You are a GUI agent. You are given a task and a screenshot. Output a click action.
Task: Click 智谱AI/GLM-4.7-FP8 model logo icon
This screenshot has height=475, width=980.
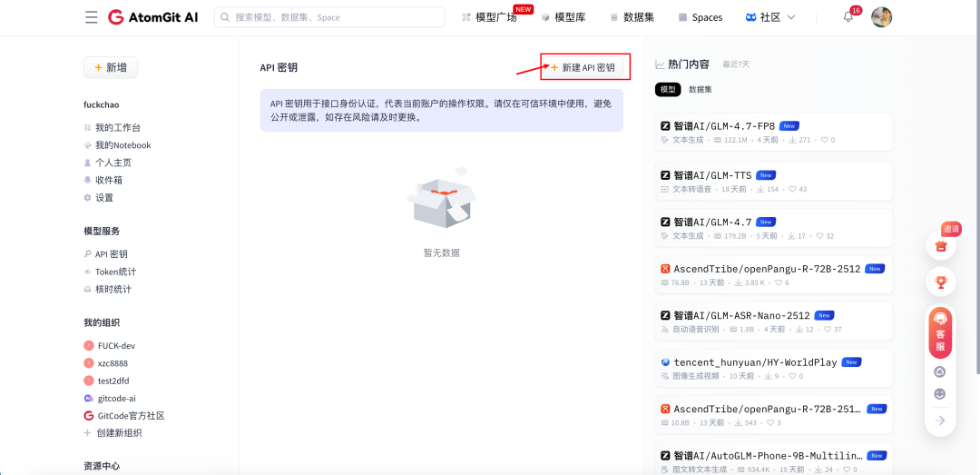pos(665,126)
